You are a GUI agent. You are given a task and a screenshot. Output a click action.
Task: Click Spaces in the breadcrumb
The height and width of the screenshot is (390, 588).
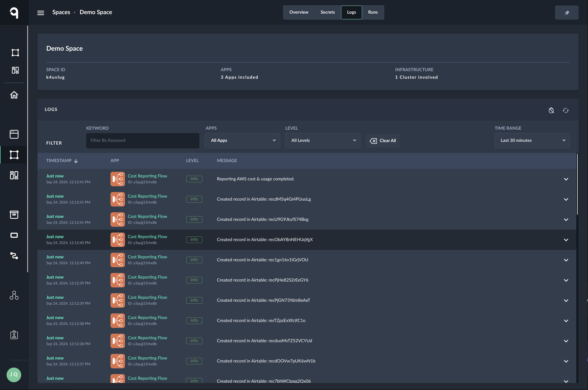click(61, 12)
